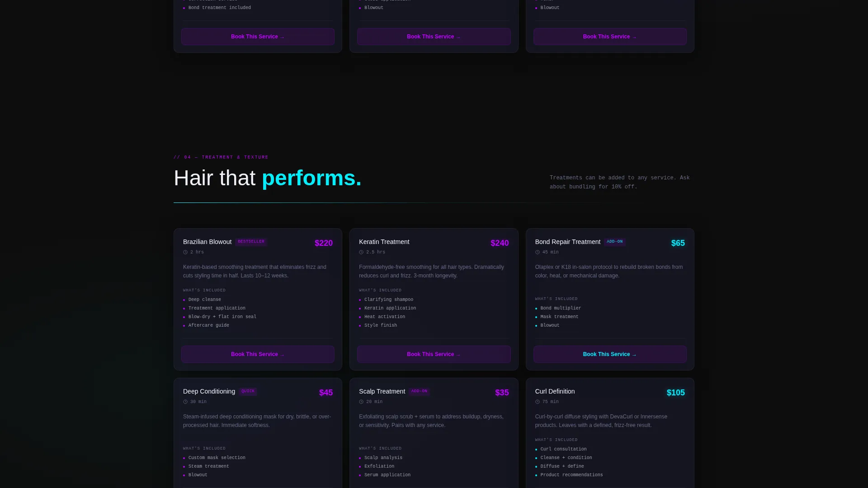Click the $105 price
The height and width of the screenshot is (488, 868).
(x=676, y=393)
